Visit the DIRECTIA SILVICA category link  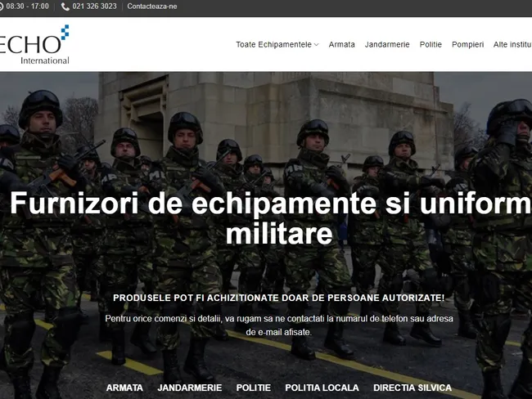click(x=412, y=388)
